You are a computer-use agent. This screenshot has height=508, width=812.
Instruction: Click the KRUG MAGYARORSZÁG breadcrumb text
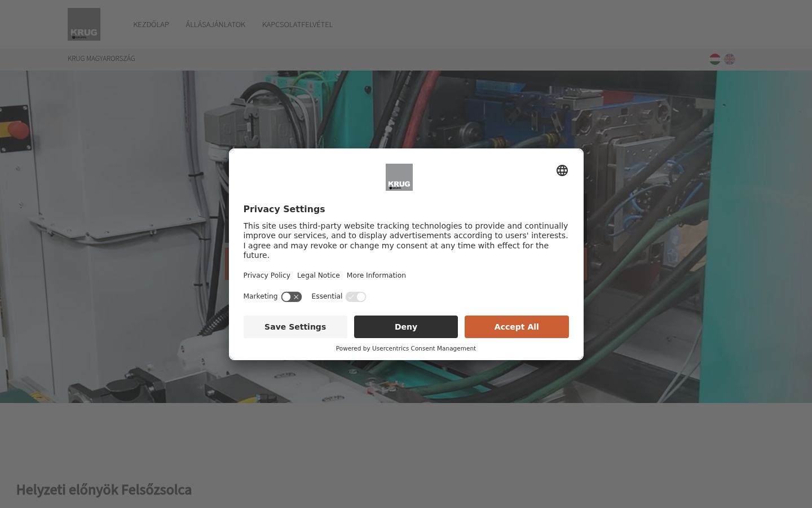click(x=101, y=59)
